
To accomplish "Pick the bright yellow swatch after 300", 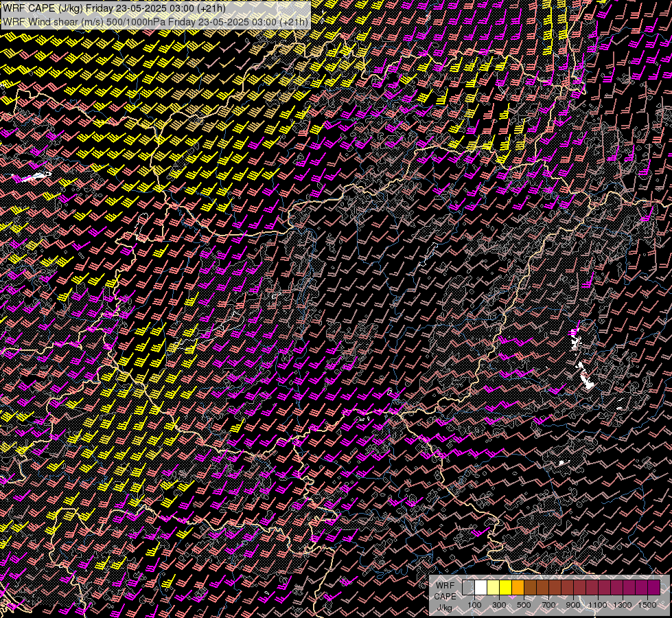I will pos(506,587).
